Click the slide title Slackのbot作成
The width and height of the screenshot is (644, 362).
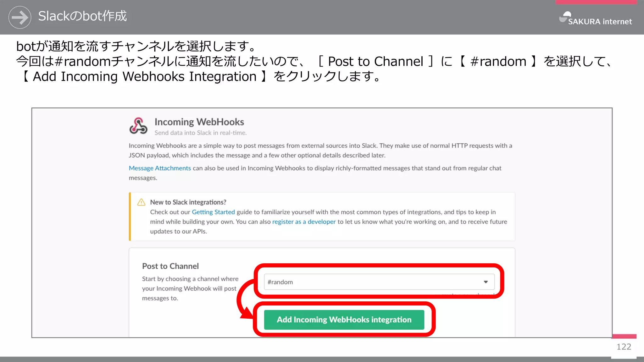point(82,16)
